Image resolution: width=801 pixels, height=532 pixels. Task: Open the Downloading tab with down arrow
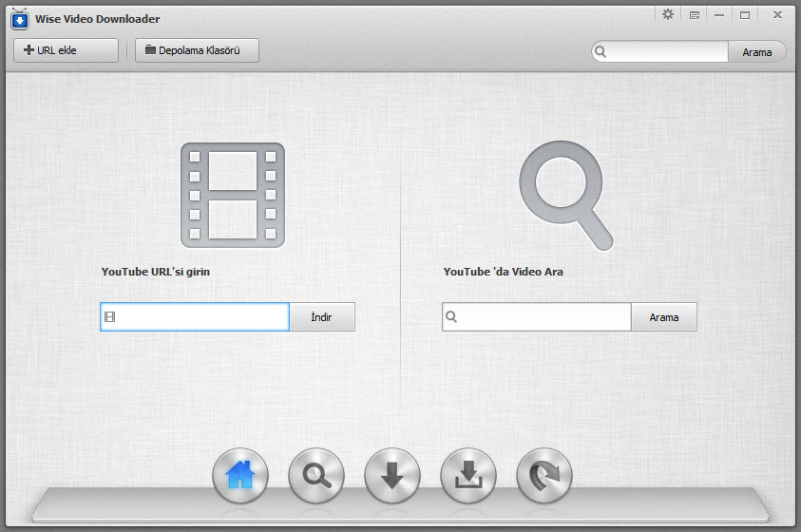(x=392, y=475)
